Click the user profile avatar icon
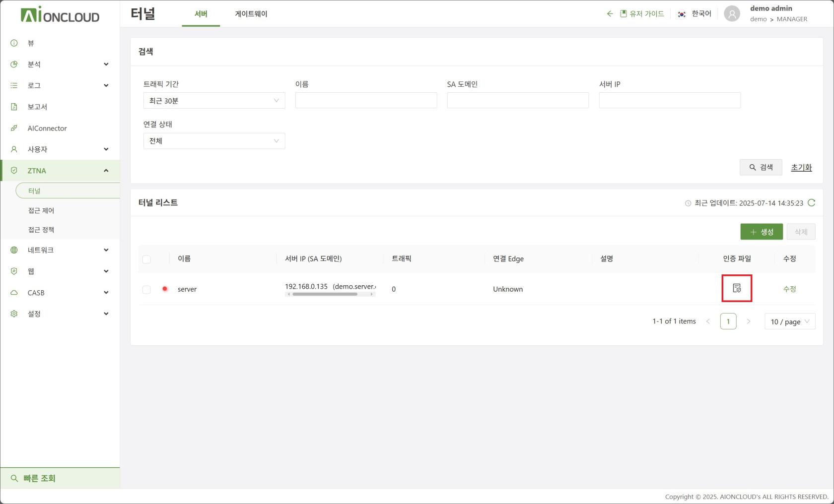This screenshot has width=834, height=504. point(732,14)
